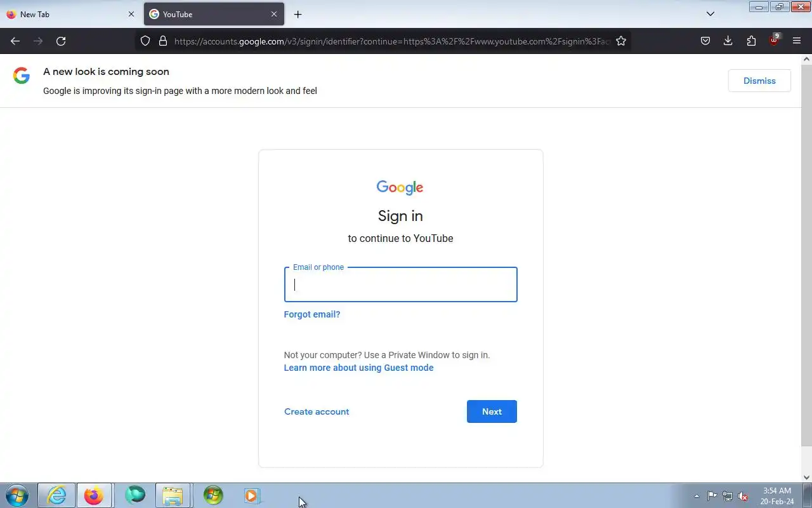Open the Windows flag app in taskbar

[x=213, y=495]
